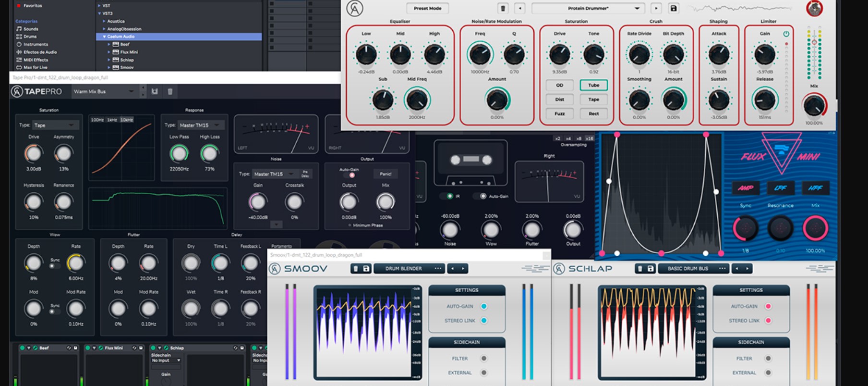Click the Drive knob in Beef Saturation
This screenshot has width=868, height=386.
pos(559,55)
